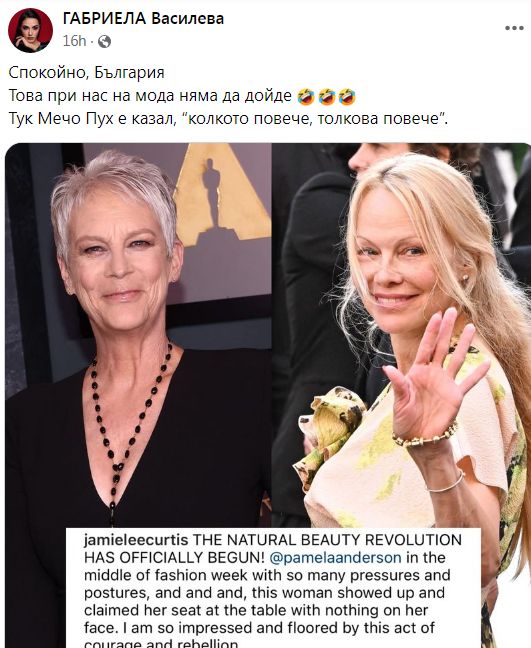The height and width of the screenshot is (648, 531).
Task: Open right photo of waving blonde woman
Action: pyautogui.click(x=401, y=335)
